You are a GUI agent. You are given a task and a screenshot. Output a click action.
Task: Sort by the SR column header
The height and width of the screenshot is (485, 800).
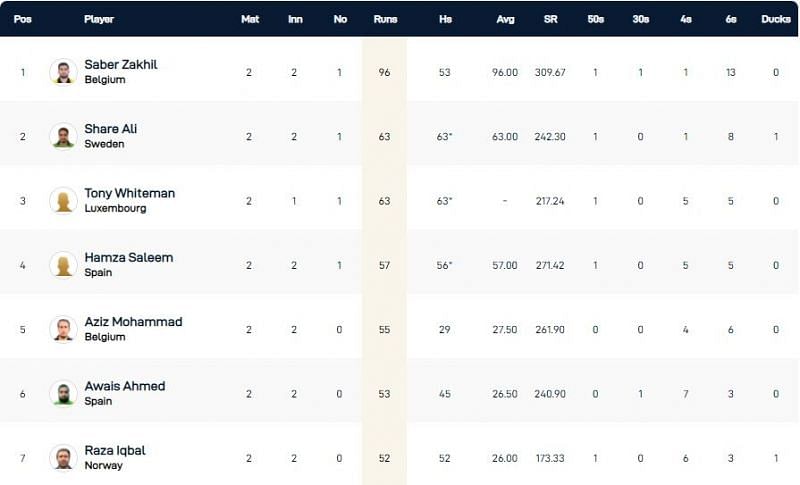(551, 19)
